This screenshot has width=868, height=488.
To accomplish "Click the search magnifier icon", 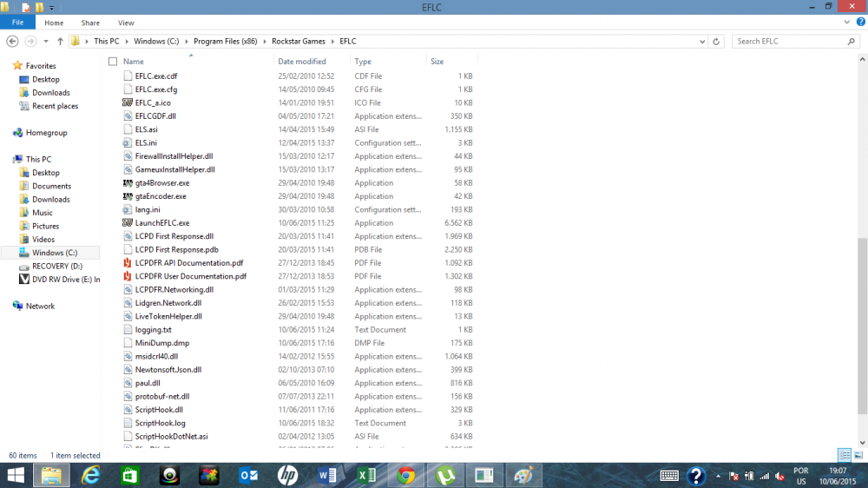I will (852, 42).
